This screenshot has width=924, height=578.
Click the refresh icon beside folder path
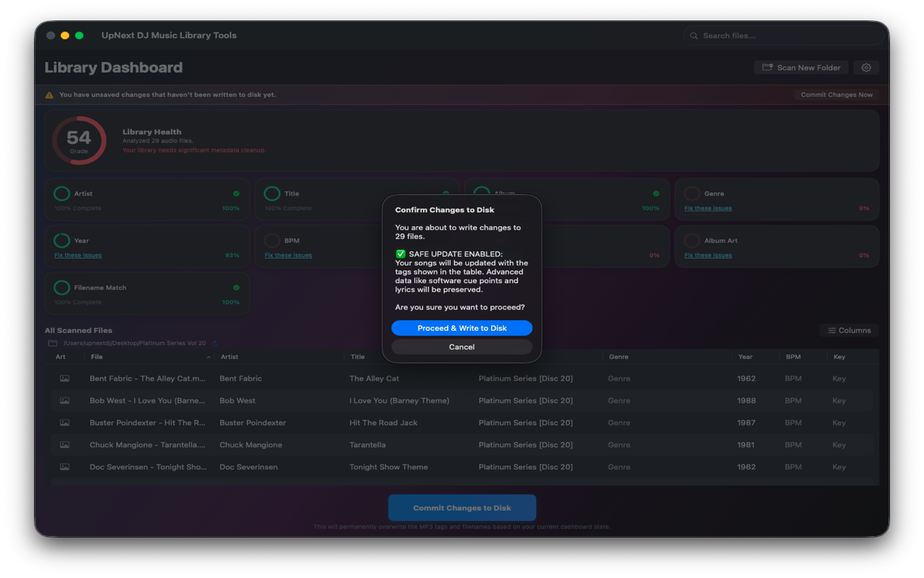pyautogui.click(x=215, y=343)
